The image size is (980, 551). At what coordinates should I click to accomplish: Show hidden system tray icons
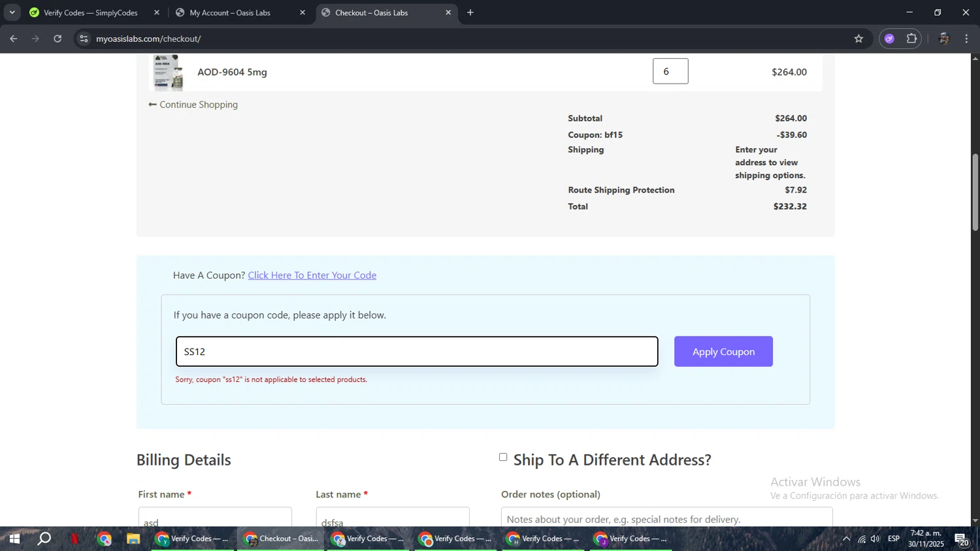click(846, 539)
